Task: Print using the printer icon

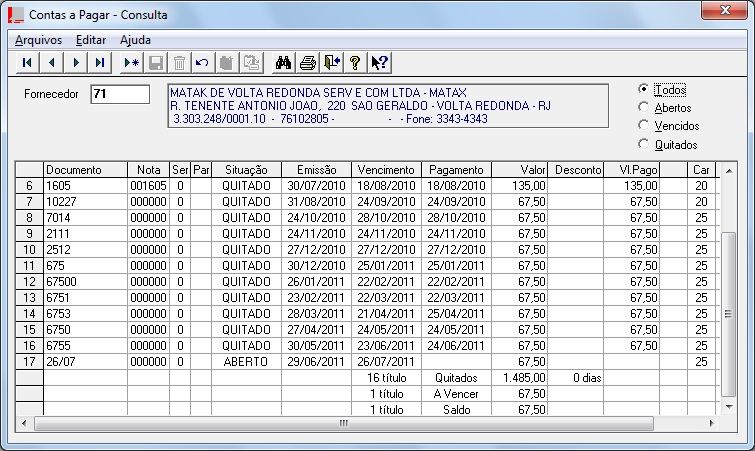Action: point(307,63)
